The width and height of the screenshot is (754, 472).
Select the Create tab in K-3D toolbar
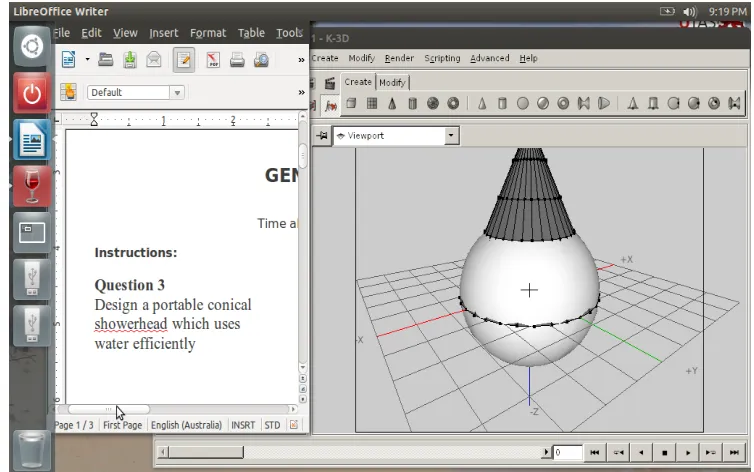pyautogui.click(x=358, y=82)
